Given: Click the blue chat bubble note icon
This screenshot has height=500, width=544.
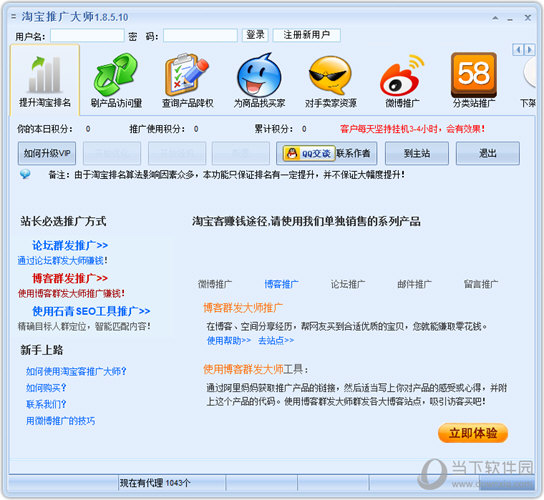Looking at the screenshot, I should pos(25,174).
